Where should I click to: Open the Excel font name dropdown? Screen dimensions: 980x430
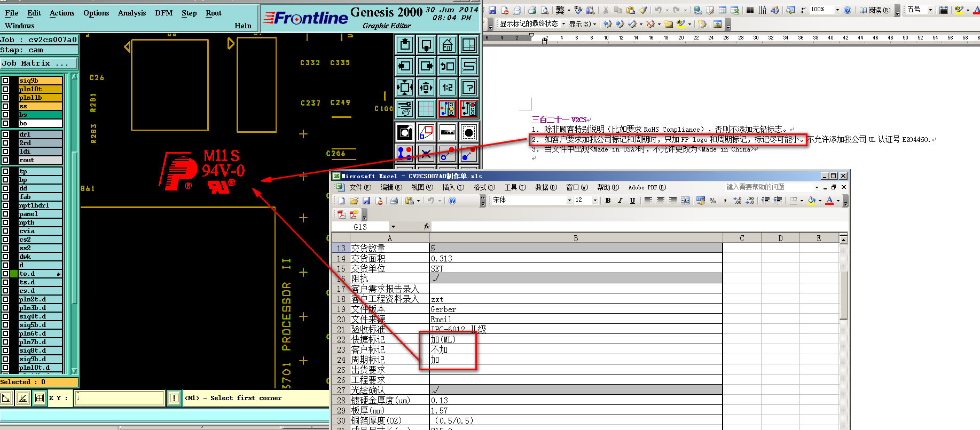tap(569, 201)
